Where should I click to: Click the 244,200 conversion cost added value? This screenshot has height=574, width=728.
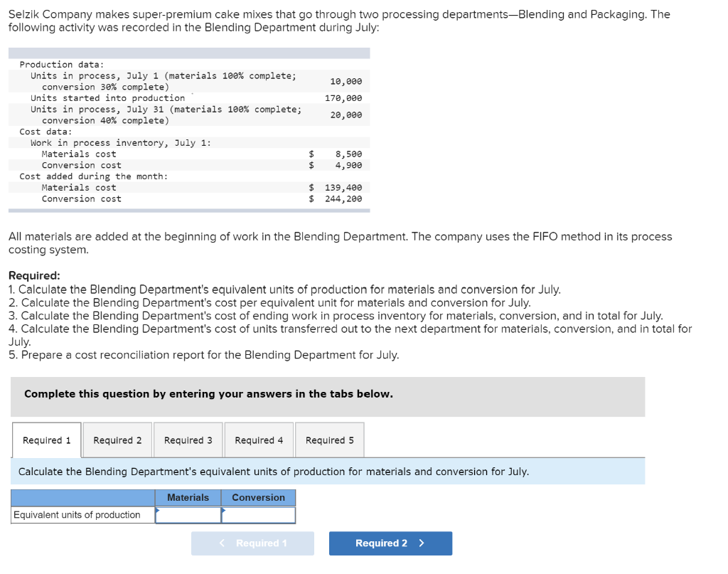pos(343,198)
